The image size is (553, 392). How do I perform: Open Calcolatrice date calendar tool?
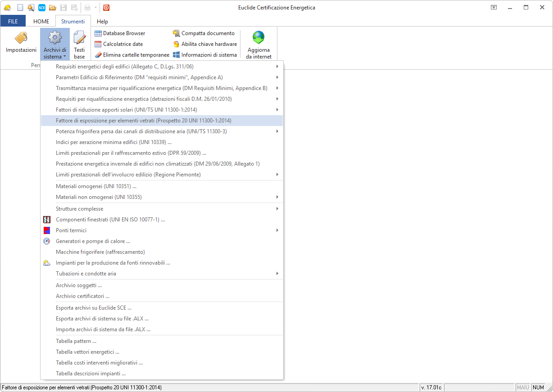point(118,44)
